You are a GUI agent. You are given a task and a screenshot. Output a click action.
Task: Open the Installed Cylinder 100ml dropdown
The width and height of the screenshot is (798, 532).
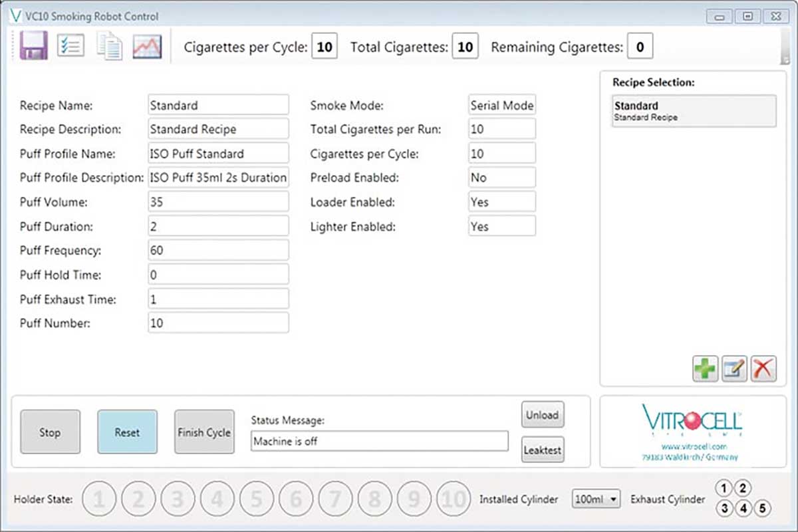596,499
